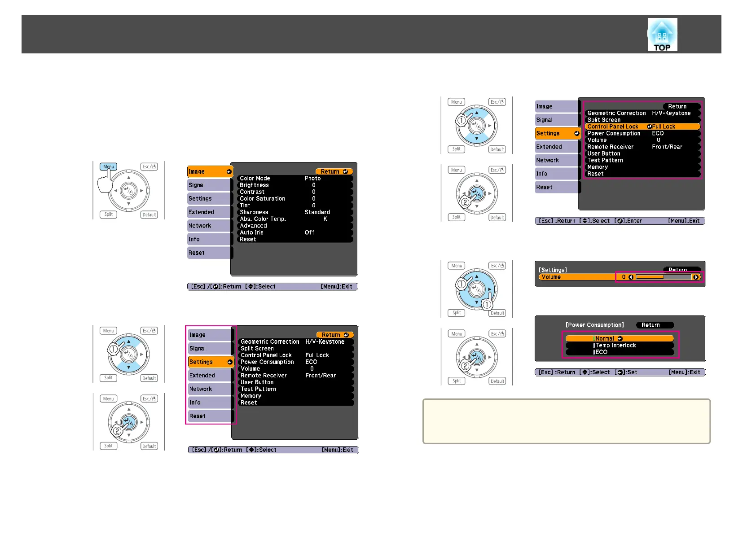Click the Brightness row

pos(295,185)
